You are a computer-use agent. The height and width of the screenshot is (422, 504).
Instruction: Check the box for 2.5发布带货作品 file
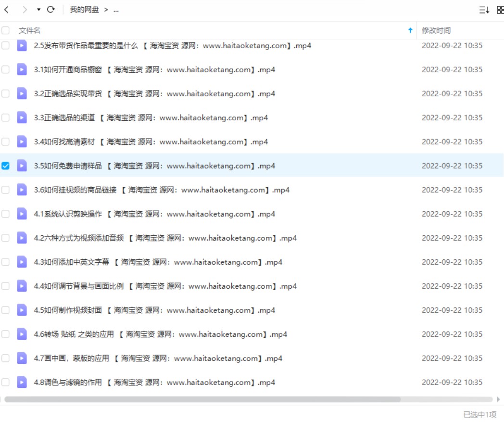click(x=5, y=45)
